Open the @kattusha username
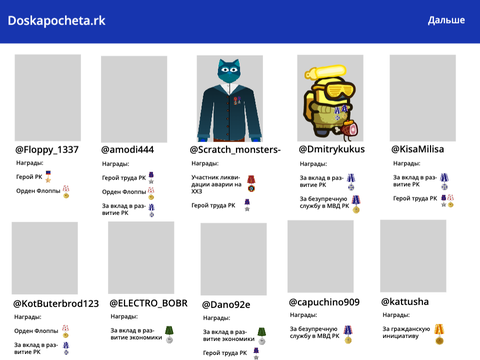The width and height of the screenshot is (480, 360). pyautogui.click(x=405, y=302)
